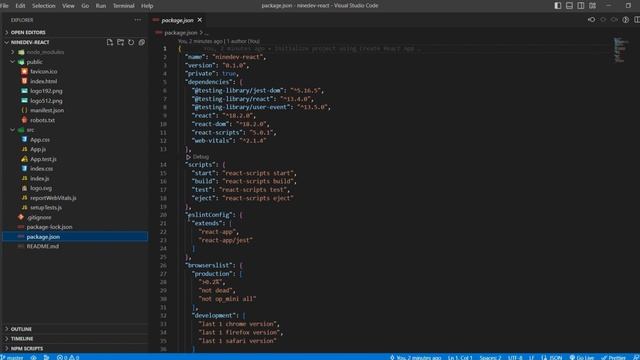640x360 pixels.
Task: Expand the NPM Scripts section
Action: tap(27, 349)
